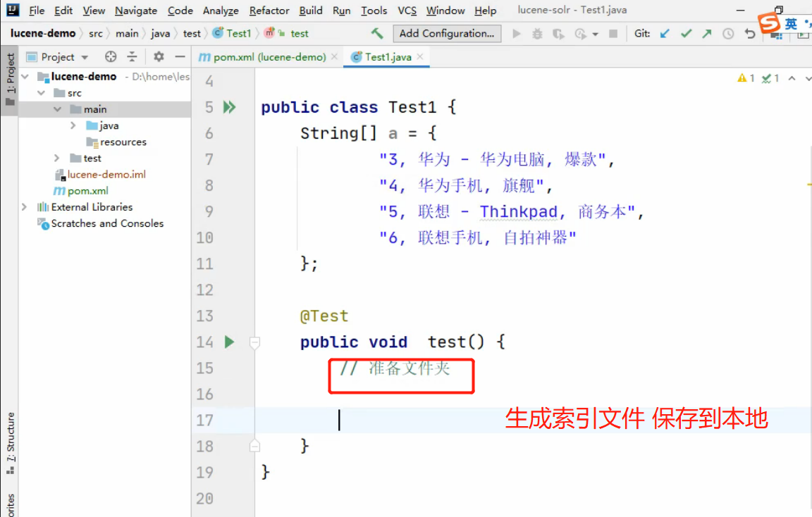Expand the java folder node
812x517 pixels.
[x=73, y=126]
